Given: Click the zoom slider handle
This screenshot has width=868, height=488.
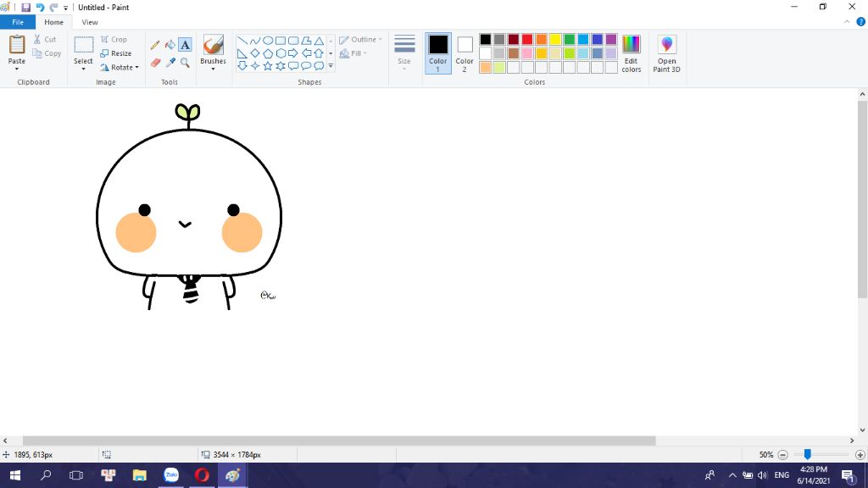Looking at the screenshot, I should (x=808, y=454).
